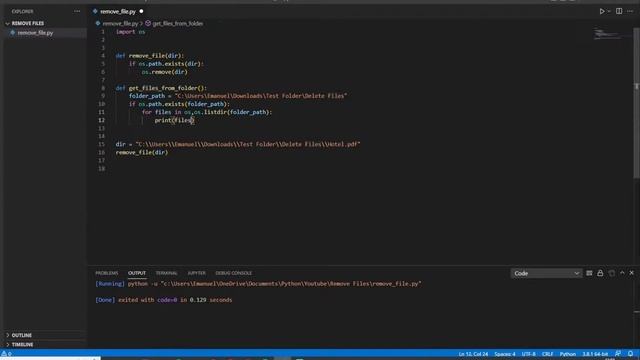Click remove_file.py breadcrumb segment
The height and width of the screenshot is (360, 640).
(x=120, y=24)
